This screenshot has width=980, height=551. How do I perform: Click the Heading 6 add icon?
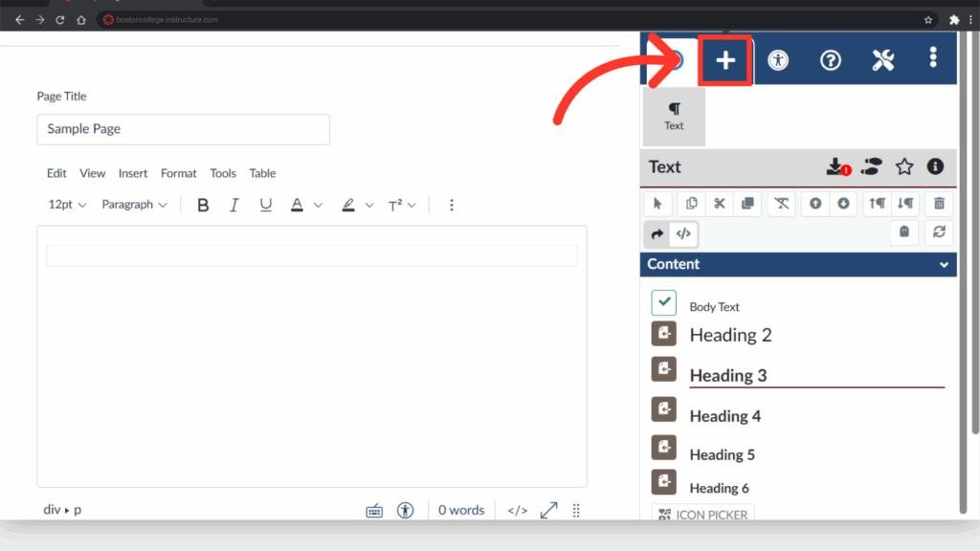(x=664, y=482)
